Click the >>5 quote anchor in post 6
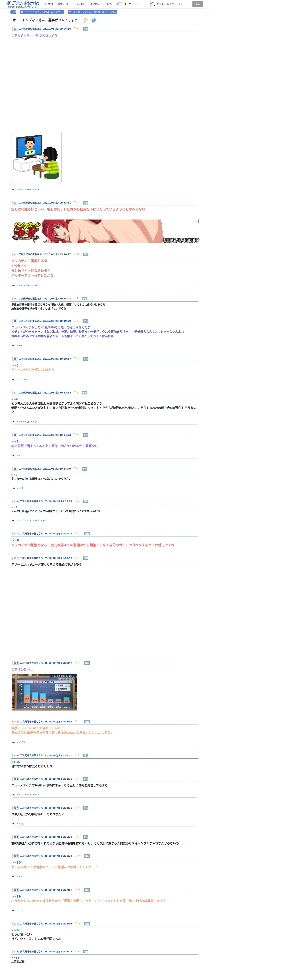 pos(15,366)
